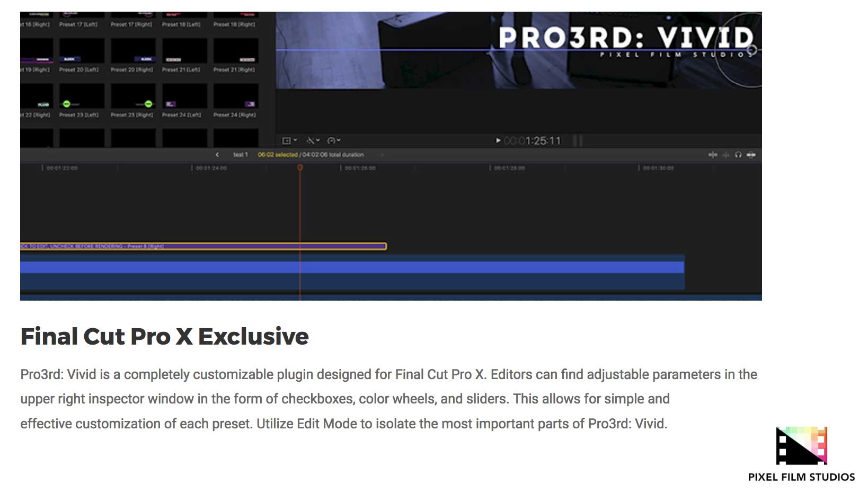Select the Preset 21 [Left] thumbnail
Viewport: 868px width, 492px height.
tap(184, 51)
